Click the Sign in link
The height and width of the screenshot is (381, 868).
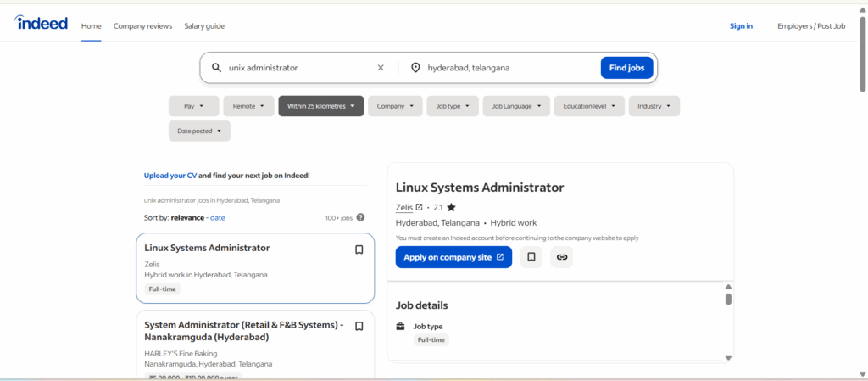(741, 26)
